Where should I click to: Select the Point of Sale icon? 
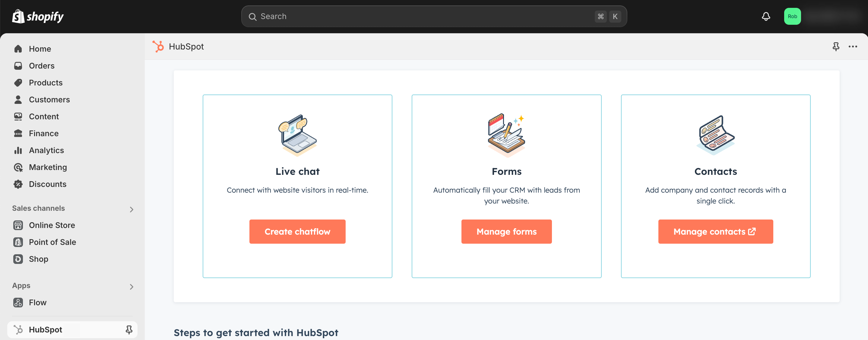tap(18, 242)
